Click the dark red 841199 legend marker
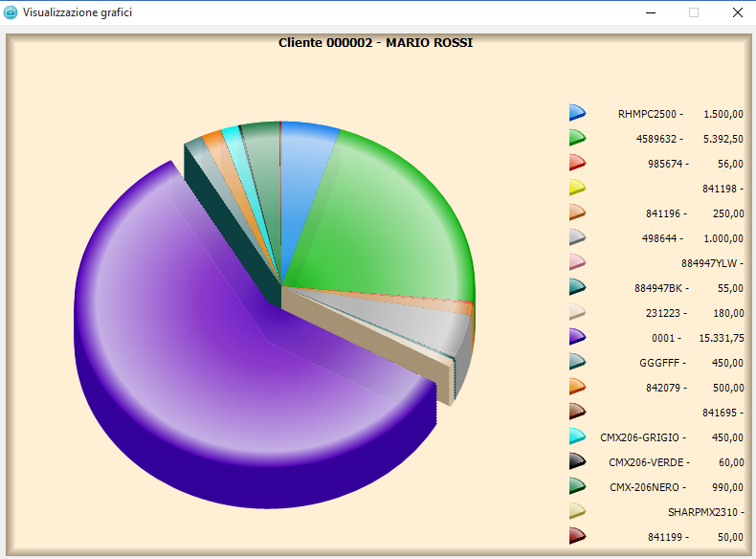 point(577,536)
